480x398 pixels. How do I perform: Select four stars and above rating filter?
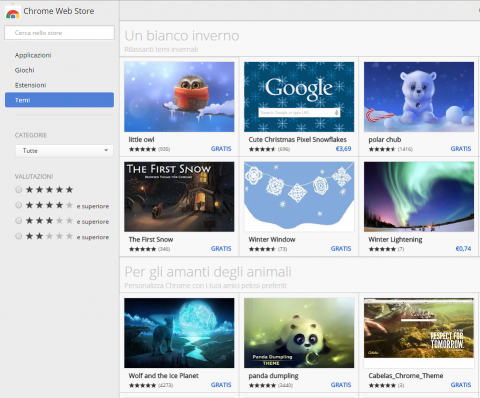point(19,205)
